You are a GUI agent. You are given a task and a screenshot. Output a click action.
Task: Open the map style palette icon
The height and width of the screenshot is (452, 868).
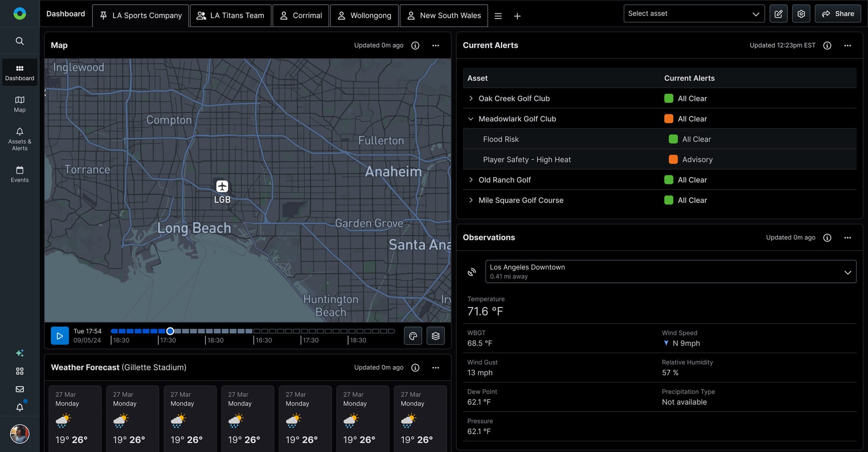413,335
